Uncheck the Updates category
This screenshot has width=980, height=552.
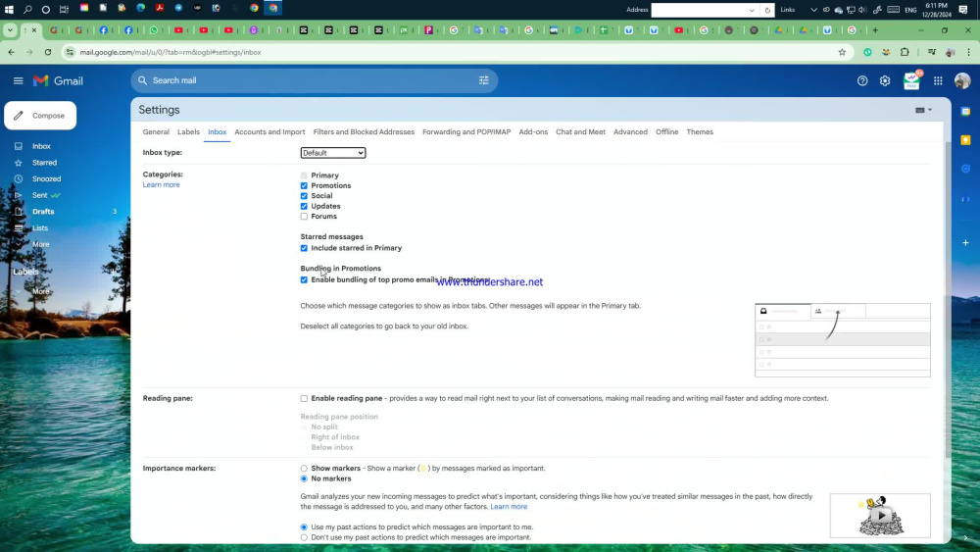point(304,206)
